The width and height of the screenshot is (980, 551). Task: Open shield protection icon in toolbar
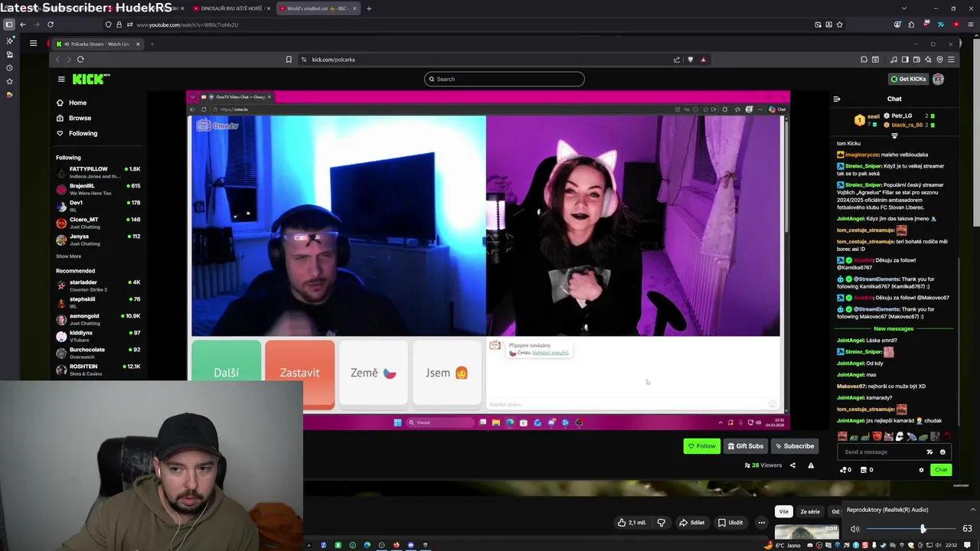(x=939, y=59)
